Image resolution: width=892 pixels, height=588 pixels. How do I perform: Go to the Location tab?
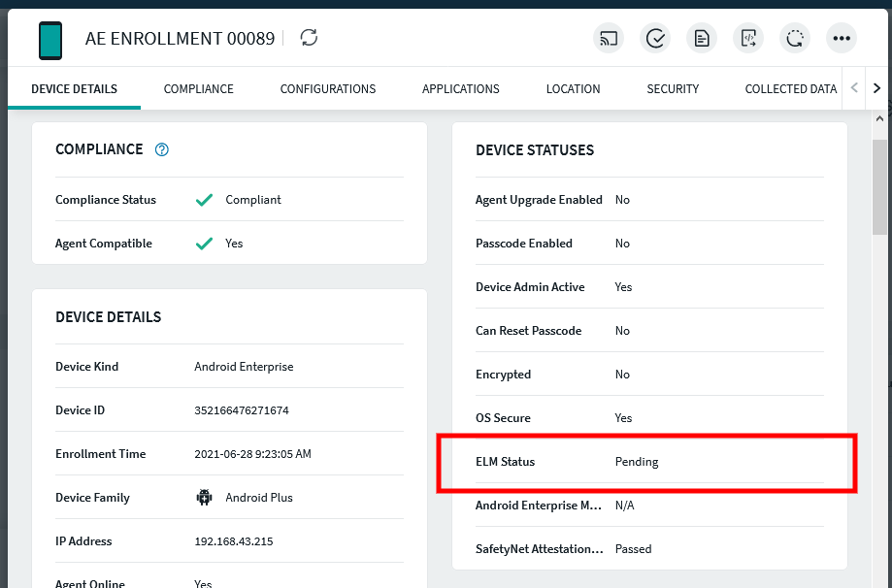573,89
